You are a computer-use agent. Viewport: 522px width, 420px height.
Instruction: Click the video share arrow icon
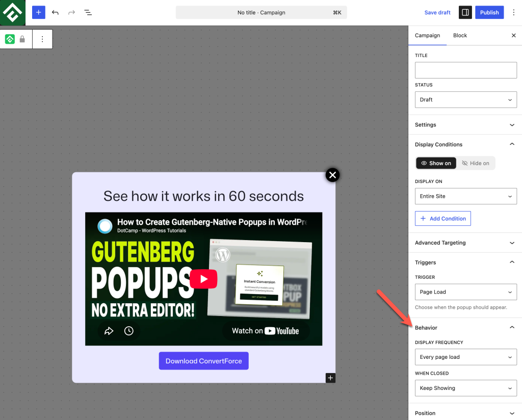pos(109,331)
